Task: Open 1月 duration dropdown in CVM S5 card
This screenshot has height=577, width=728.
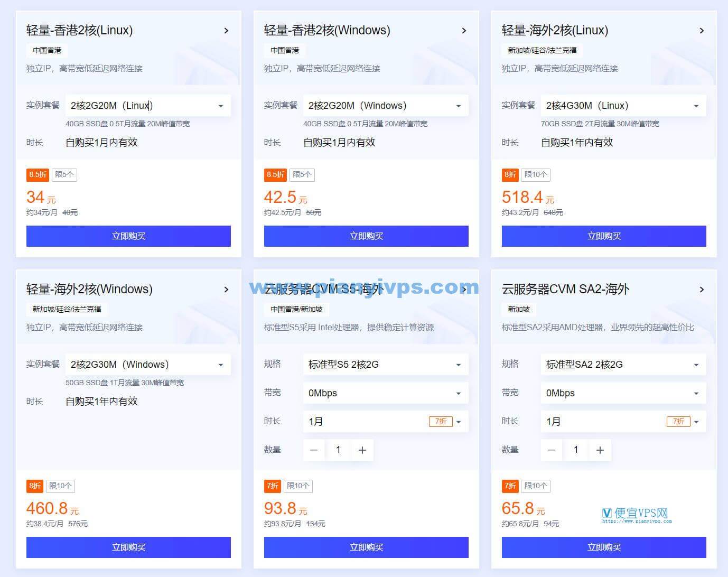Action: pos(386,422)
